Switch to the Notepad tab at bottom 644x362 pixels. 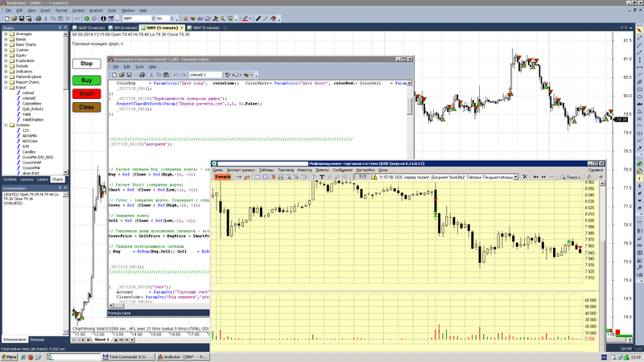[x=37, y=339]
